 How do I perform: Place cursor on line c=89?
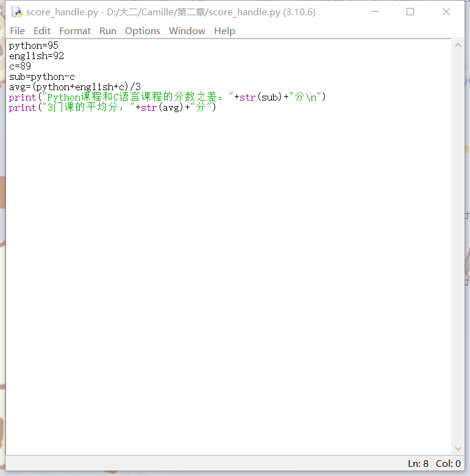click(x=20, y=66)
